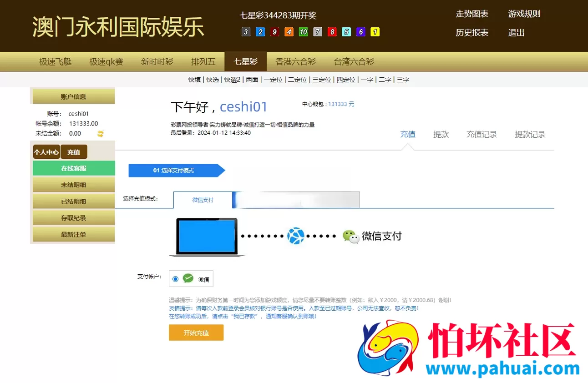Open the 充值记录 recharge records tab
Screen dimensions: 588x383
coord(482,134)
